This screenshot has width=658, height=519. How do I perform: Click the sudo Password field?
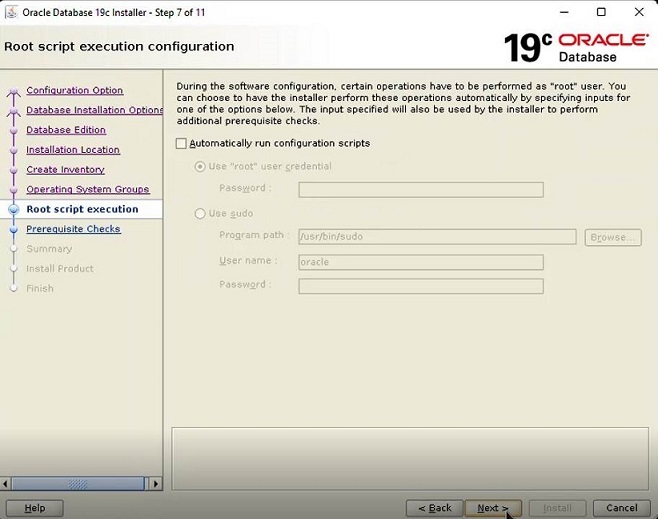[421, 286]
